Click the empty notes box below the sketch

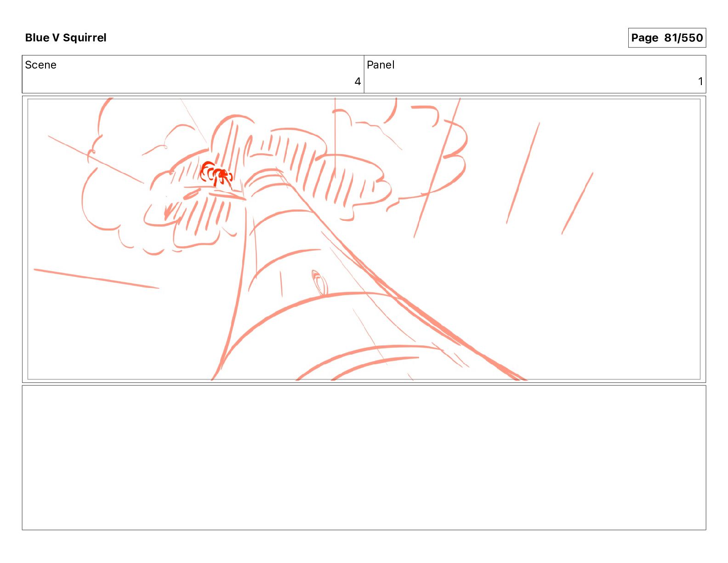pyautogui.click(x=364, y=458)
